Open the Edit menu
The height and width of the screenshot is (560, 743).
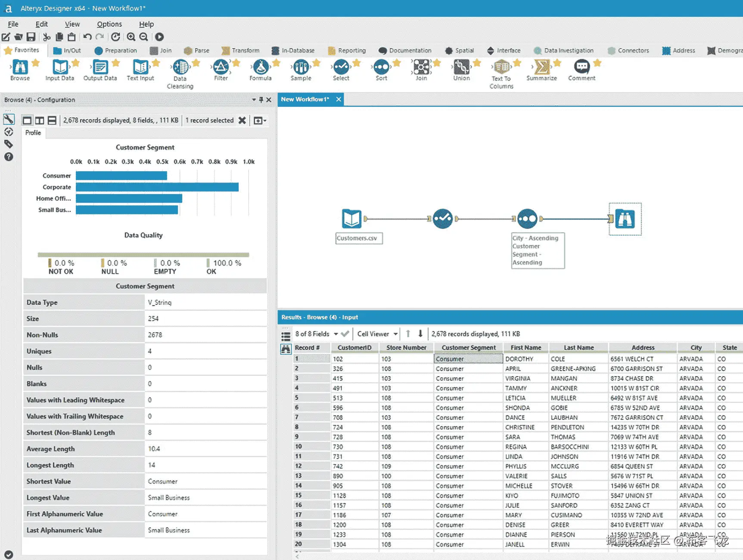(x=41, y=24)
